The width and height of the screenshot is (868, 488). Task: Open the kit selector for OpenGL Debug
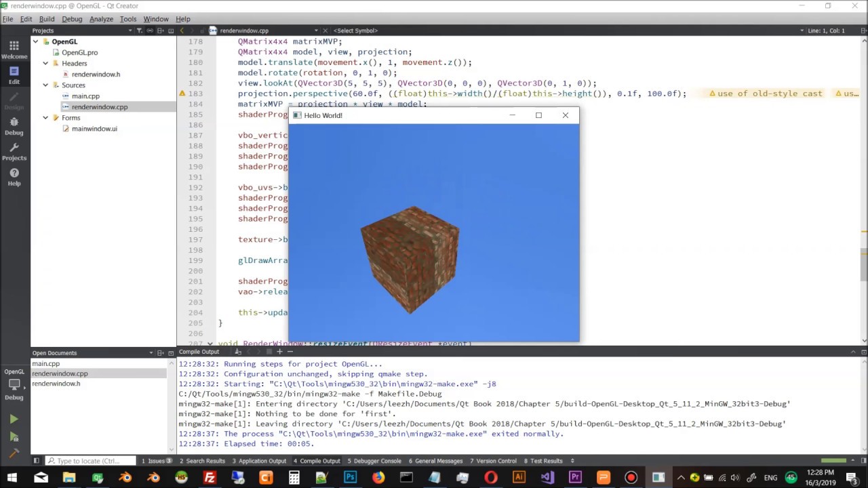(14, 384)
